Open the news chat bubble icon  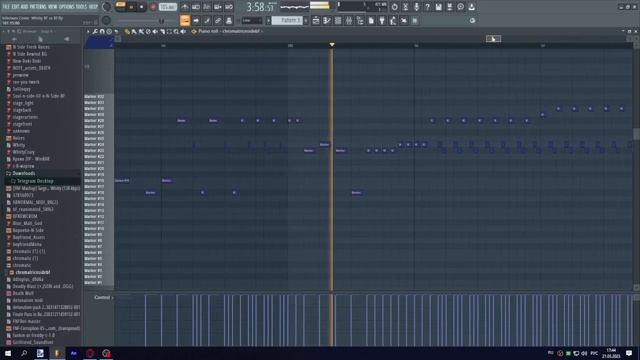click(460, 7)
